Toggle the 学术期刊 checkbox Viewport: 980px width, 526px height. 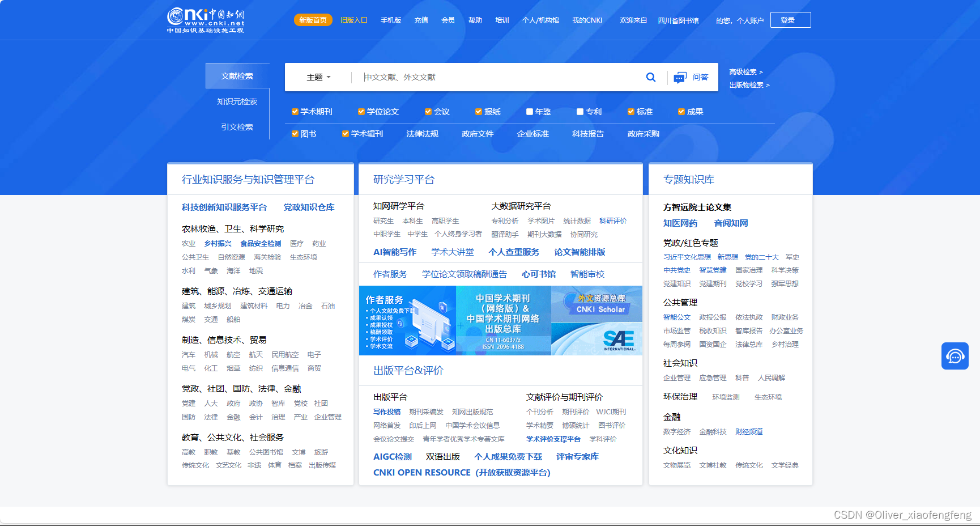click(295, 112)
